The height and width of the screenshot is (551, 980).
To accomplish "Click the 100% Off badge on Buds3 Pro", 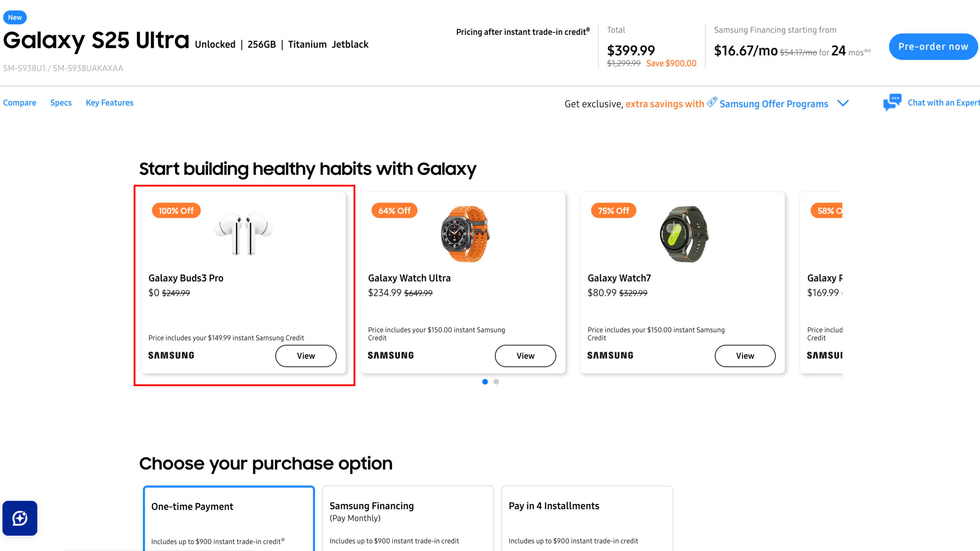I will (176, 210).
